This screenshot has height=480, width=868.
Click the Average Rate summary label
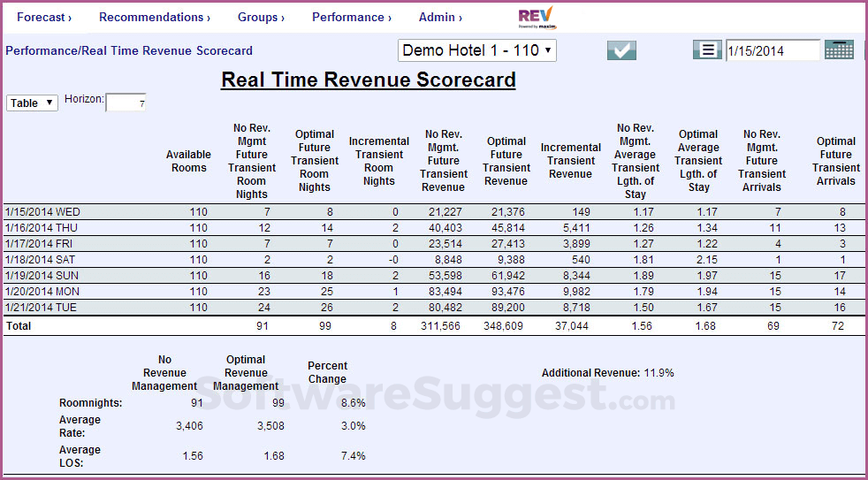tap(80, 426)
